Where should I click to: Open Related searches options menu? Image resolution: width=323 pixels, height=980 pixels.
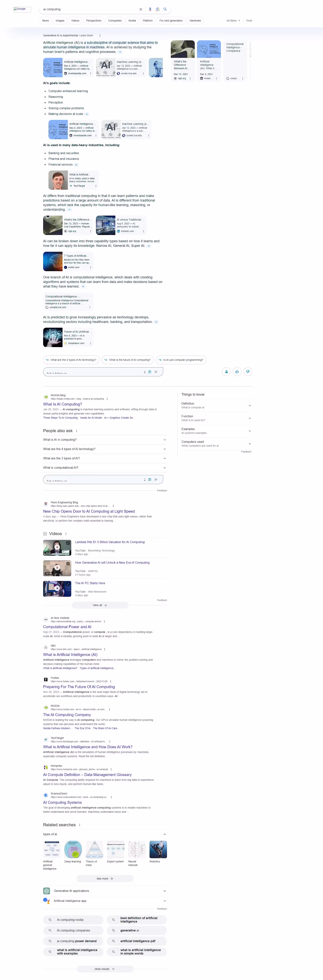79,825
